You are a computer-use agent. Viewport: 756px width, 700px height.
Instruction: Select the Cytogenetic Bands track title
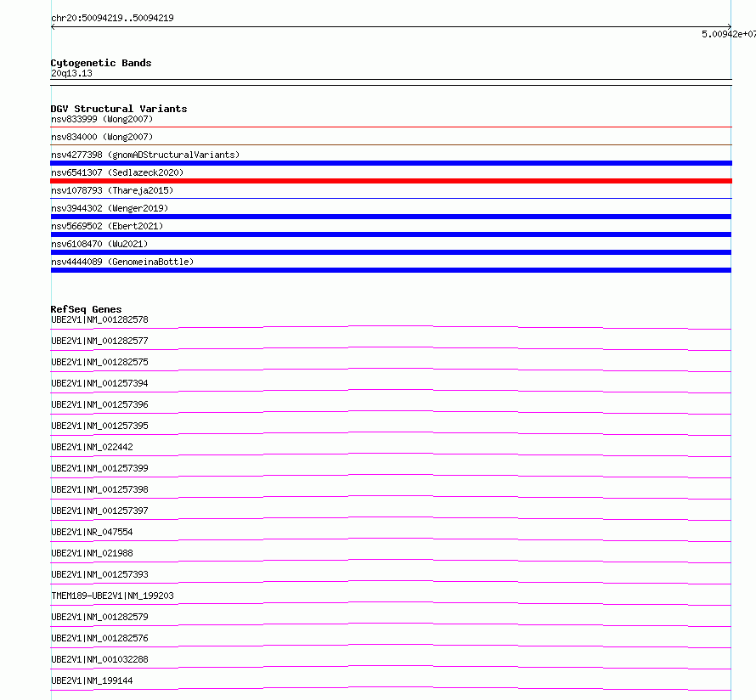pos(101,63)
